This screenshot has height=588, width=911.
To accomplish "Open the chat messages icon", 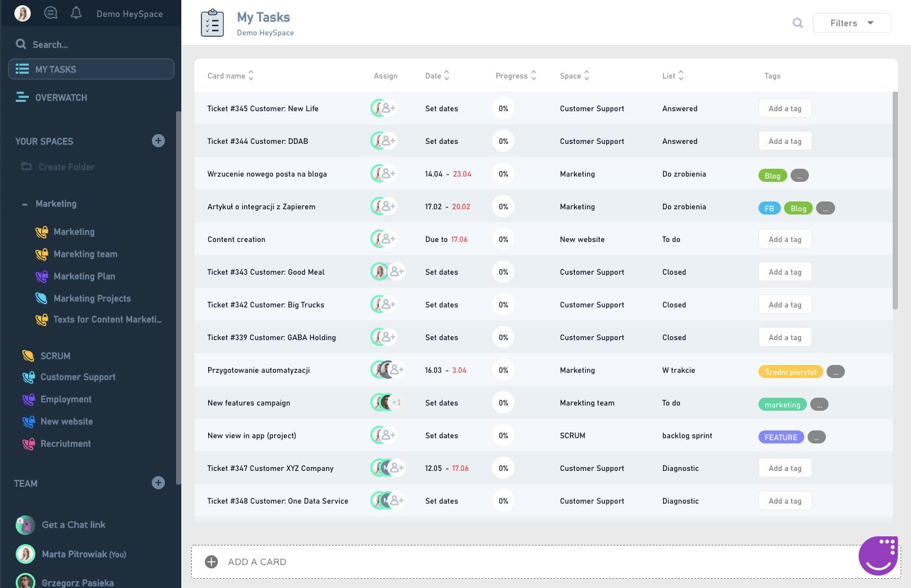I will [50, 13].
